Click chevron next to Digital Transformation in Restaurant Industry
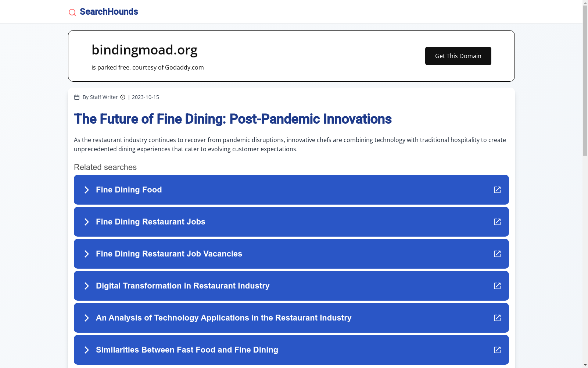Image resolution: width=588 pixels, height=368 pixels. point(87,286)
